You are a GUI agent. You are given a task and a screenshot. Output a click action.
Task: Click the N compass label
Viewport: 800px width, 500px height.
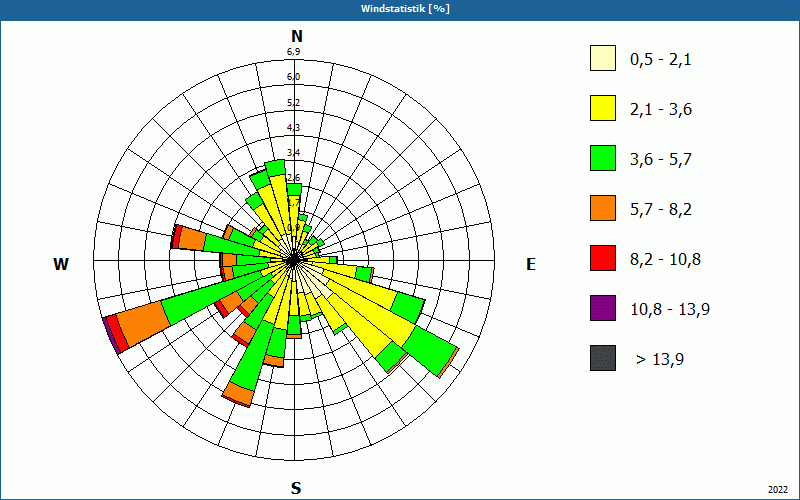(297, 36)
